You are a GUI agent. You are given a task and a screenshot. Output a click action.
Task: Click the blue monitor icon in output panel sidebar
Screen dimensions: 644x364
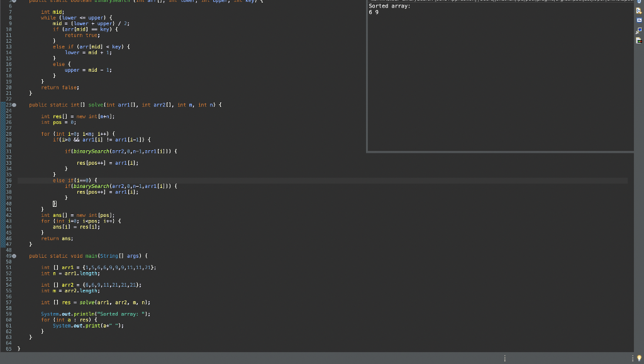(639, 19)
